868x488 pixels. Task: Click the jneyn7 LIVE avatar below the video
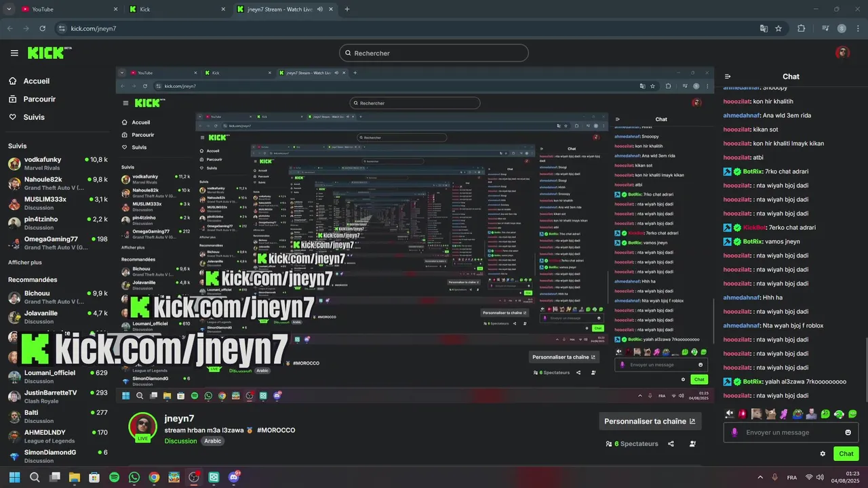click(x=142, y=426)
